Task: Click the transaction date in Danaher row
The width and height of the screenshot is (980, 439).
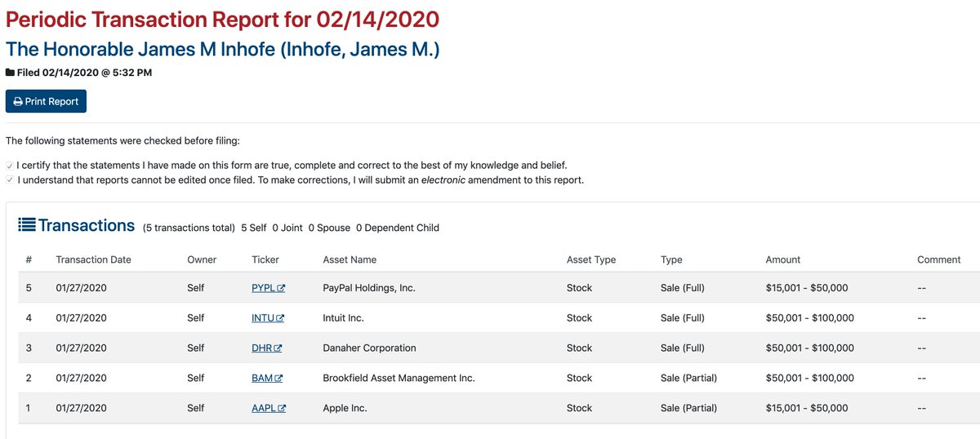Action: [x=81, y=348]
